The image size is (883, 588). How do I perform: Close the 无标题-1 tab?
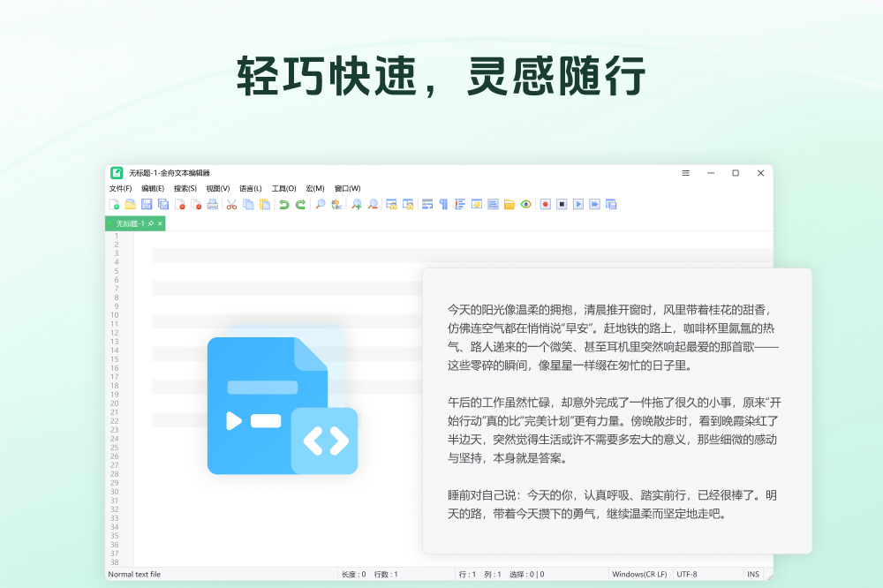point(160,223)
